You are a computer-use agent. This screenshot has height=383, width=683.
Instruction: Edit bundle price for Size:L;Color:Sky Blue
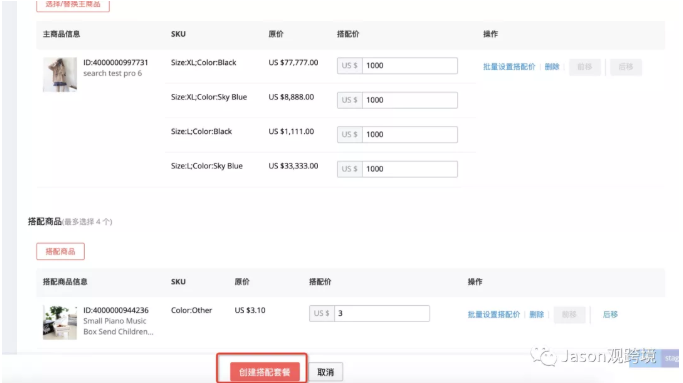[x=409, y=169]
